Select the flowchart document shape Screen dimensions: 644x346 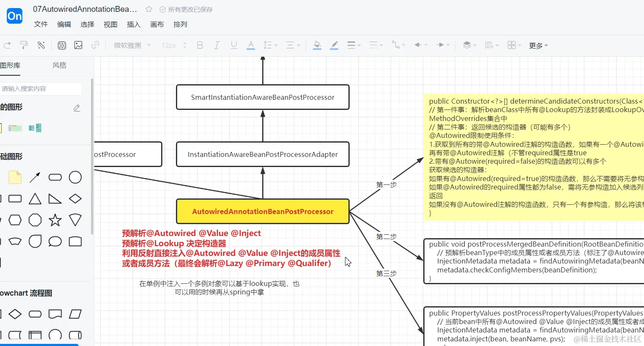click(x=55, y=314)
